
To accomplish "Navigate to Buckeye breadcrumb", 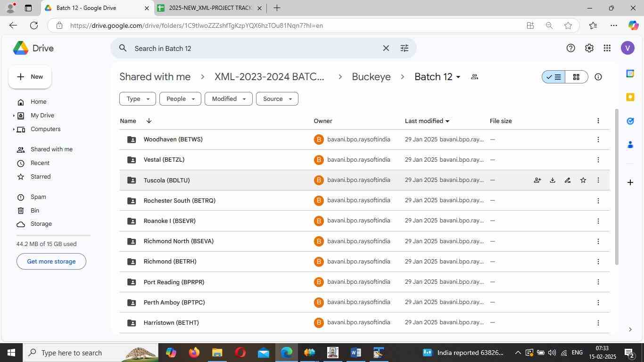I will [371, 77].
